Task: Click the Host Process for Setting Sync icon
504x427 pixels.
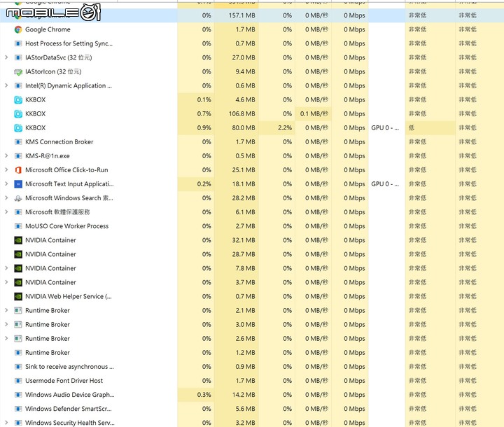Action: coord(18,43)
